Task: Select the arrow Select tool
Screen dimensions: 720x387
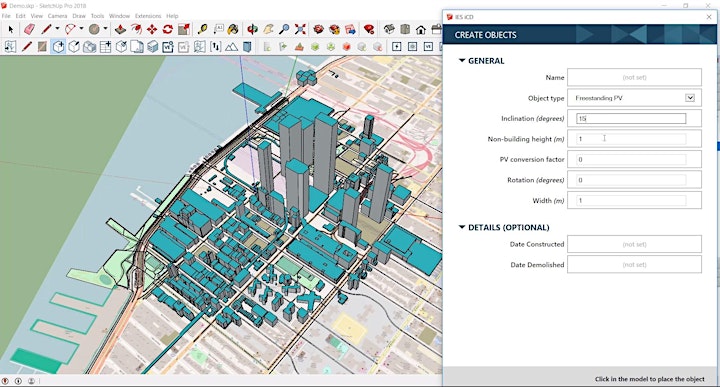Action: point(11,29)
